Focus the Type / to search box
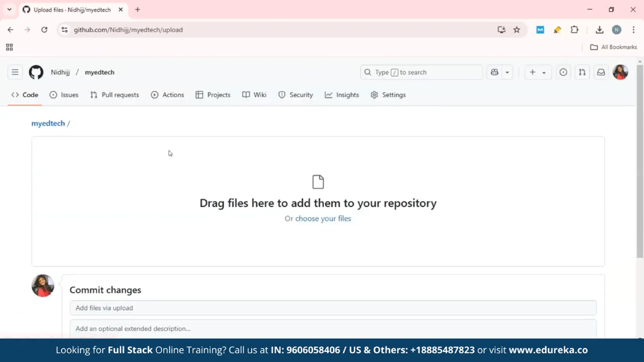The height and width of the screenshot is (362, 644). pyautogui.click(x=421, y=72)
